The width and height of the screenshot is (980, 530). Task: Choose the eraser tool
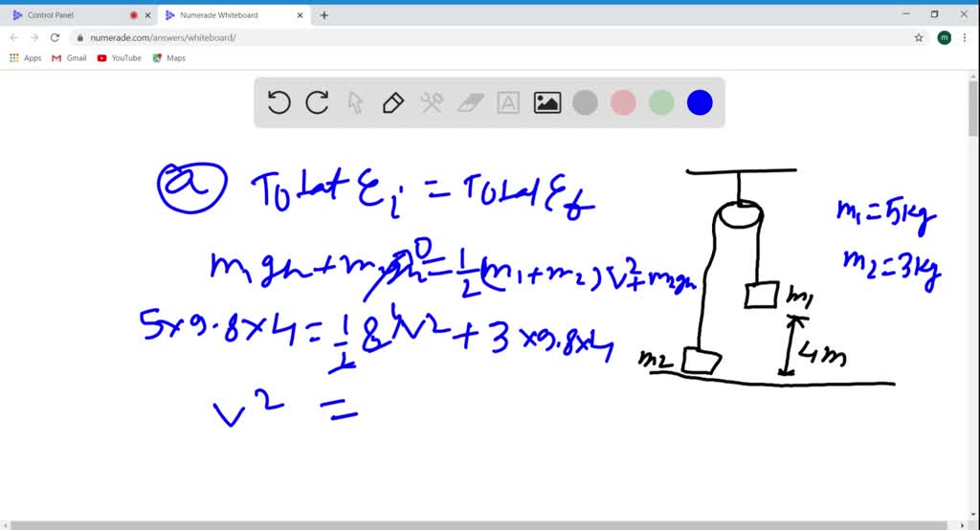tap(471, 102)
